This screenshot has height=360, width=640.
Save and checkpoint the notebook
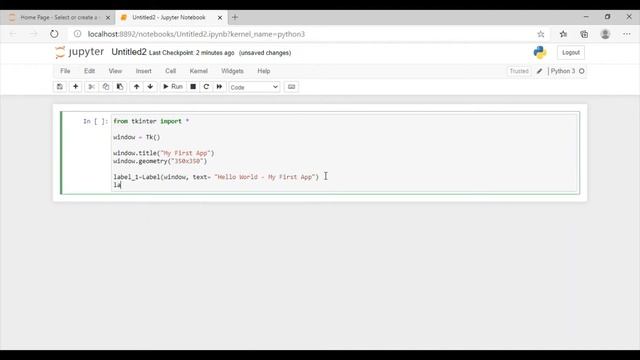[x=60, y=87]
